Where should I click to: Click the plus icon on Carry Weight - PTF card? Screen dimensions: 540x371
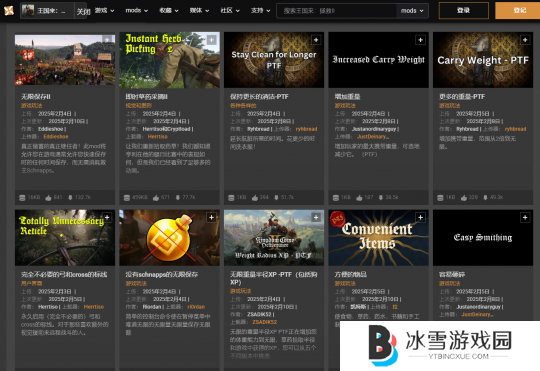pyautogui.click(x=525, y=40)
